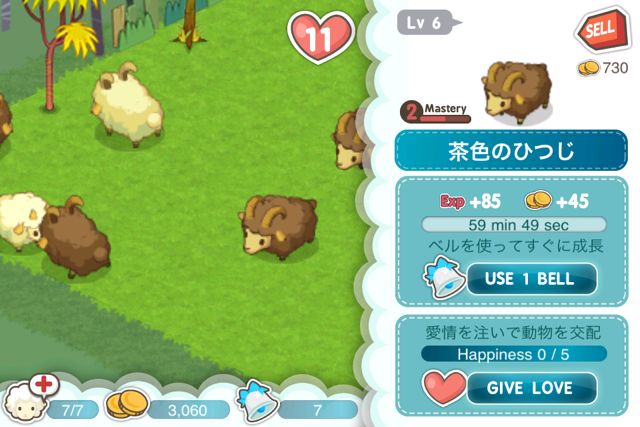Image resolution: width=640 pixels, height=427 pixels.
Task: Click the GIVE LOVE button
Action: (x=532, y=388)
